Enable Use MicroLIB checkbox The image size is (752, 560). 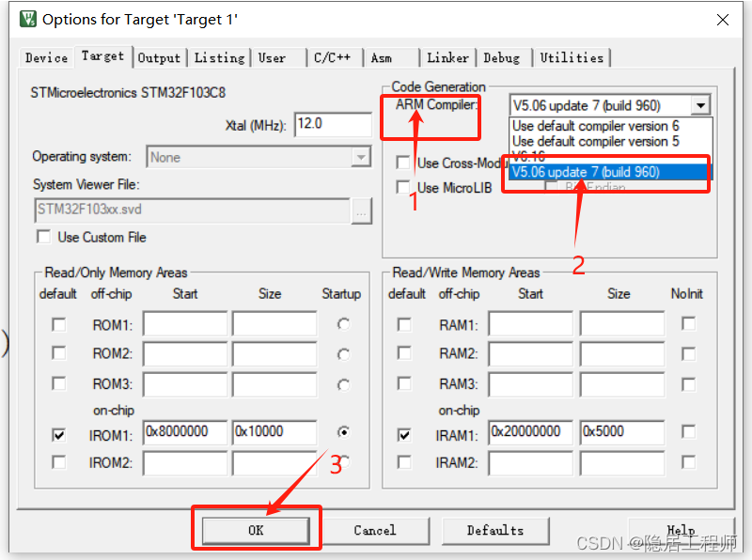(x=403, y=187)
